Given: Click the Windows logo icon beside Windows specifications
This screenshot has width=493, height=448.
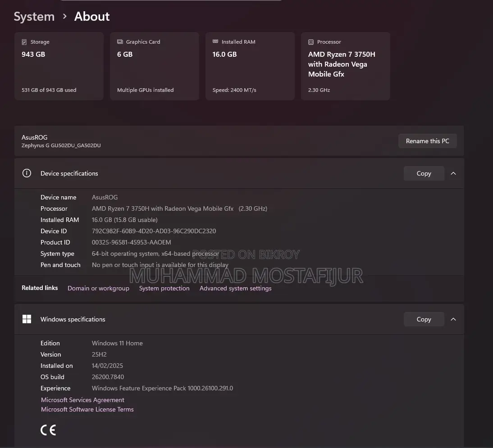Looking at the screenshot, I should (27, 319).
